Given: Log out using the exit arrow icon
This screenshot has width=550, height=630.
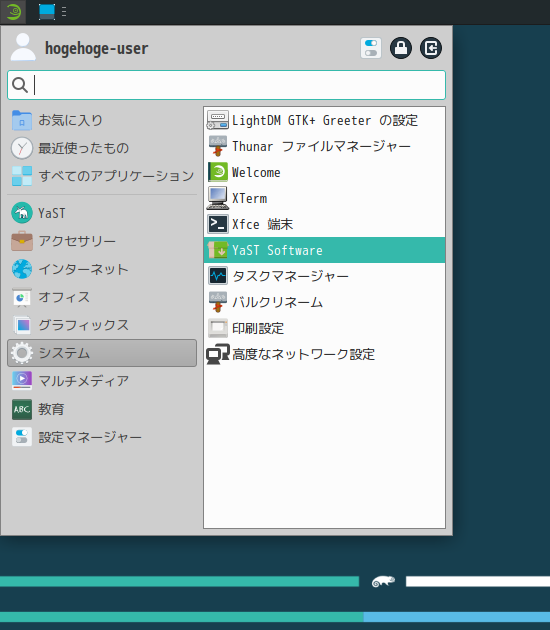Looking at the screenshot, I should pos(431,48).
